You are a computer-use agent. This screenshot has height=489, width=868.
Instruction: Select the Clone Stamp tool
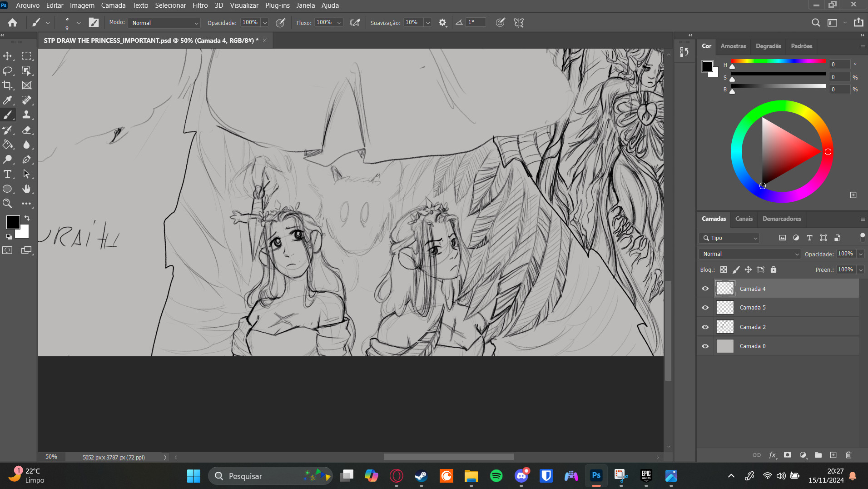click(x=27, y=115)
